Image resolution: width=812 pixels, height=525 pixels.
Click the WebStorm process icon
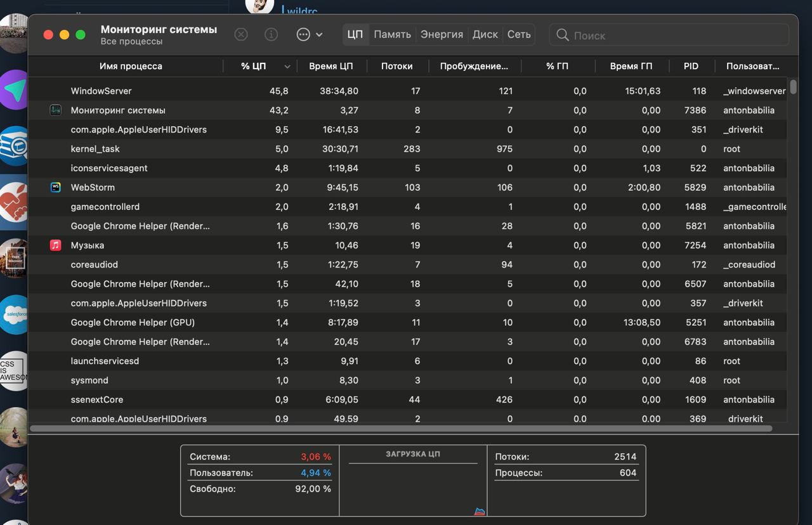56,188
